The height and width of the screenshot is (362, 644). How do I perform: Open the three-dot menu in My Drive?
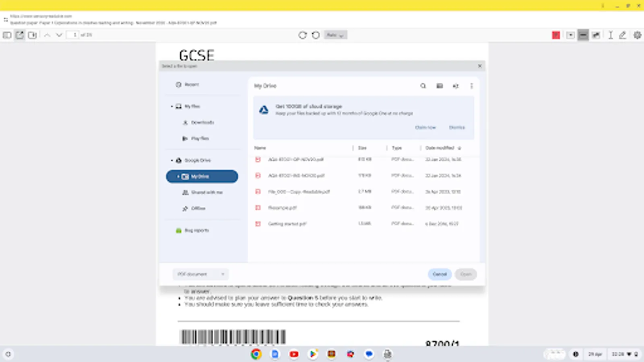coord(471,86)
